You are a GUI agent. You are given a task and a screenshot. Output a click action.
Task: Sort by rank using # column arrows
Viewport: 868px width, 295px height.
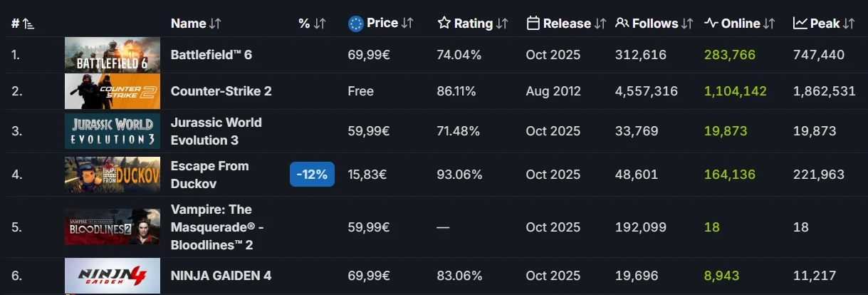coord(28,24)
